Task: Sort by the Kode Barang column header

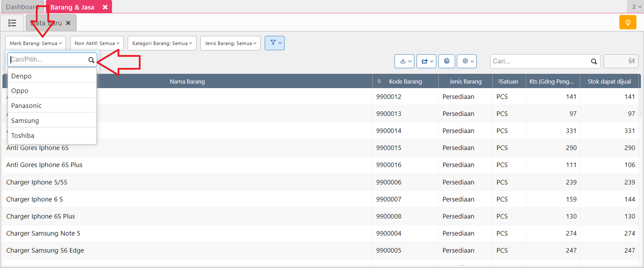Action: (x=405, y=81)
